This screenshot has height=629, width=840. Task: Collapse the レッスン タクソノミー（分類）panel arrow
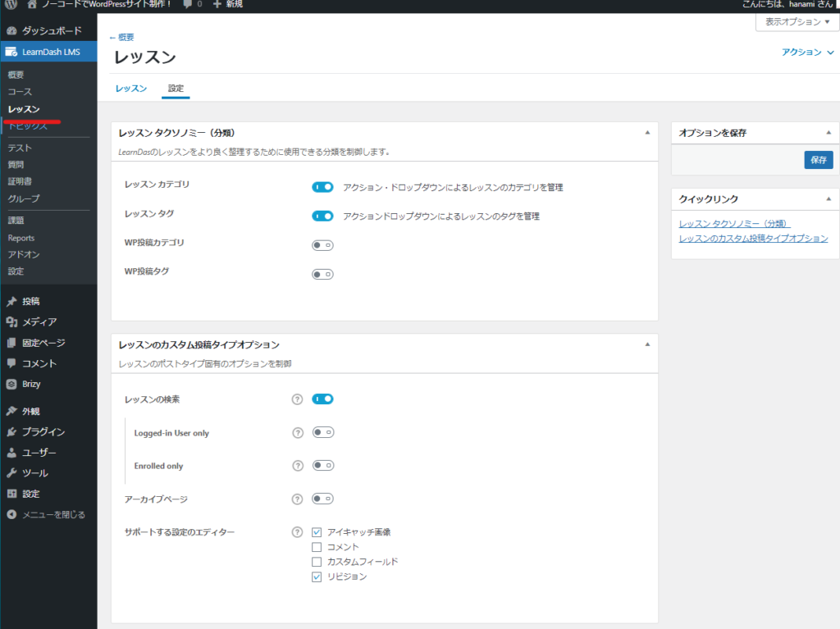[647, 132]
